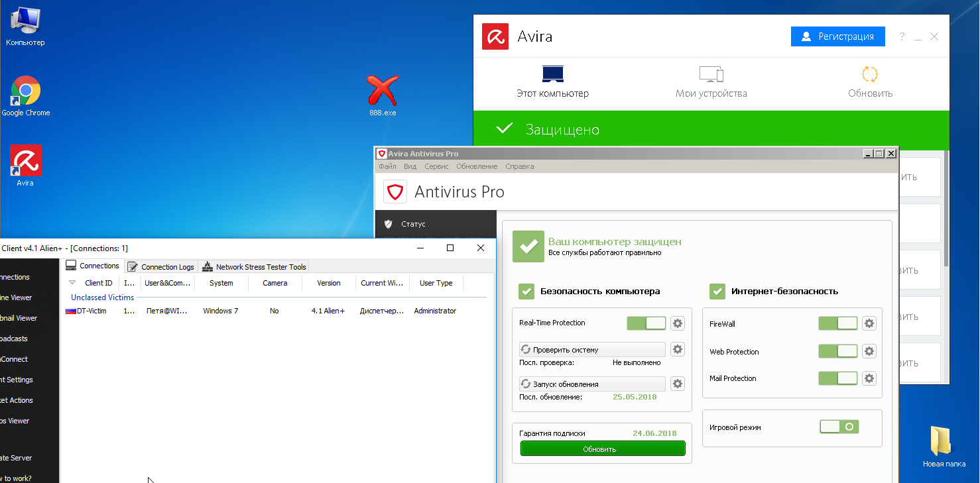Open Mail Protection settings gear
The height and width of the screenshot is (483, 980).
[869, 378]
